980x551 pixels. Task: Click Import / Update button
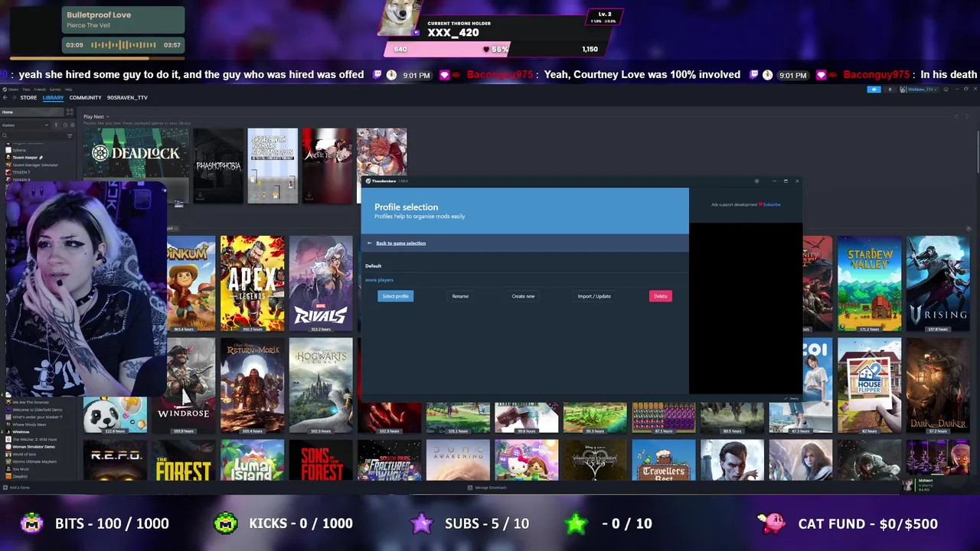point(594,296)
